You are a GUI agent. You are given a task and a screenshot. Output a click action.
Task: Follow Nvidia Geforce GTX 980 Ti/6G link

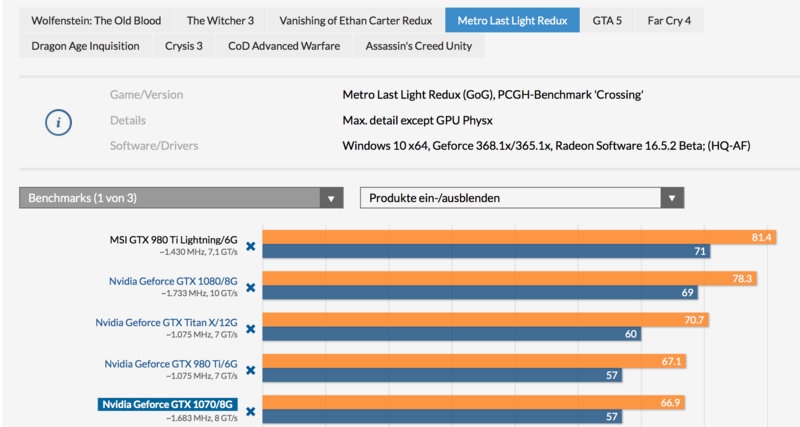(171, 364)
